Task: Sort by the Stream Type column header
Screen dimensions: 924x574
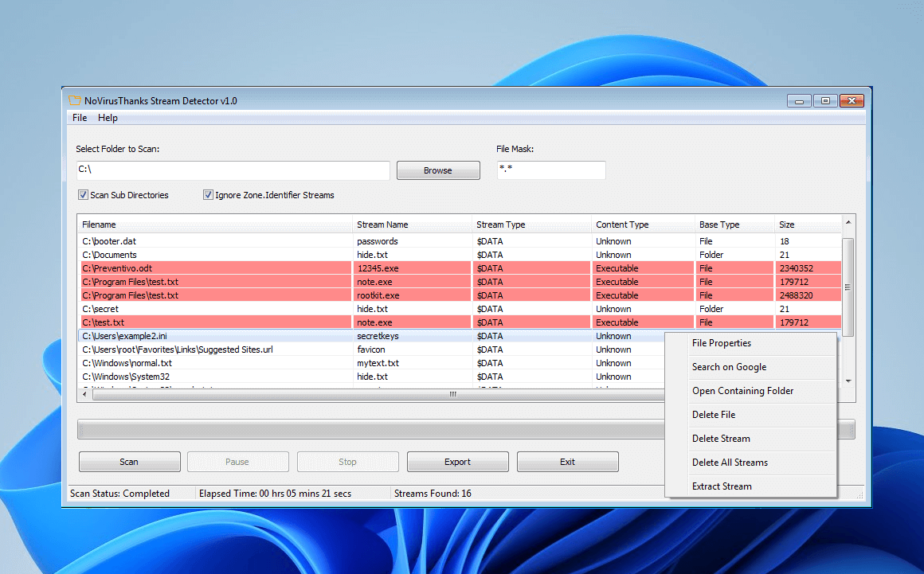Action: point(531,225)
